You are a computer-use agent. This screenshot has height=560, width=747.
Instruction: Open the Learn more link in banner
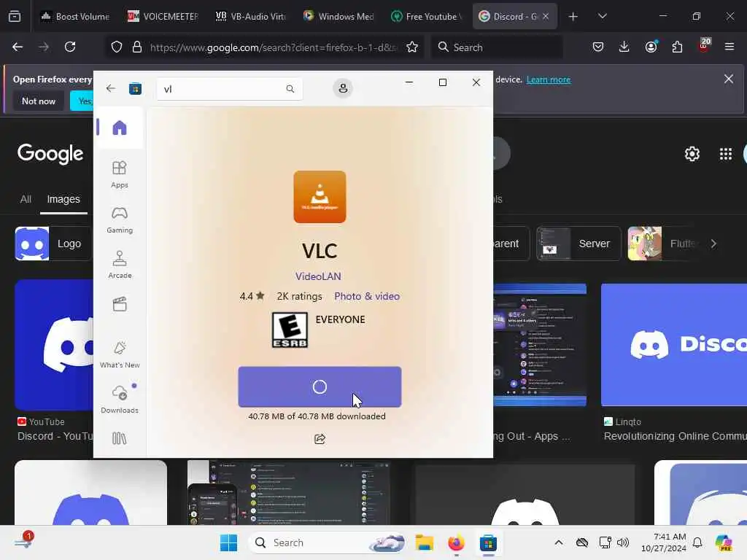click(x=549, y=79)
